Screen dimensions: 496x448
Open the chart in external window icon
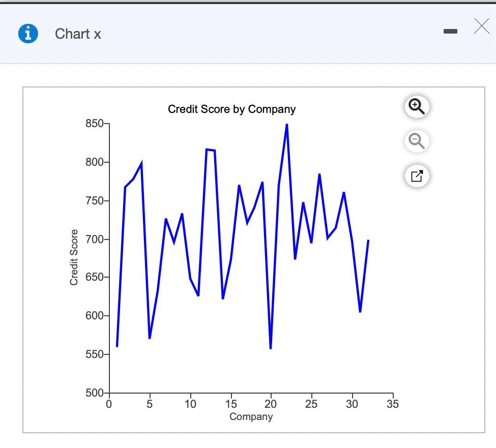pos(416,175)
